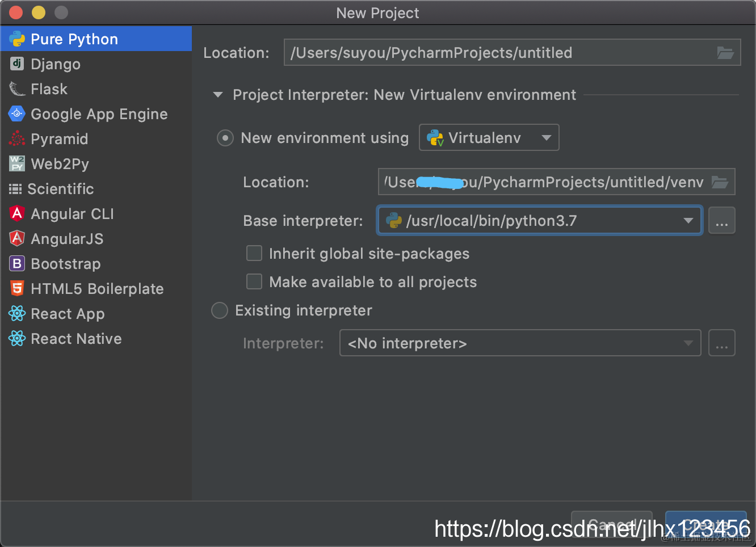
Task: Minimize the New Project window
Action: 39,12
